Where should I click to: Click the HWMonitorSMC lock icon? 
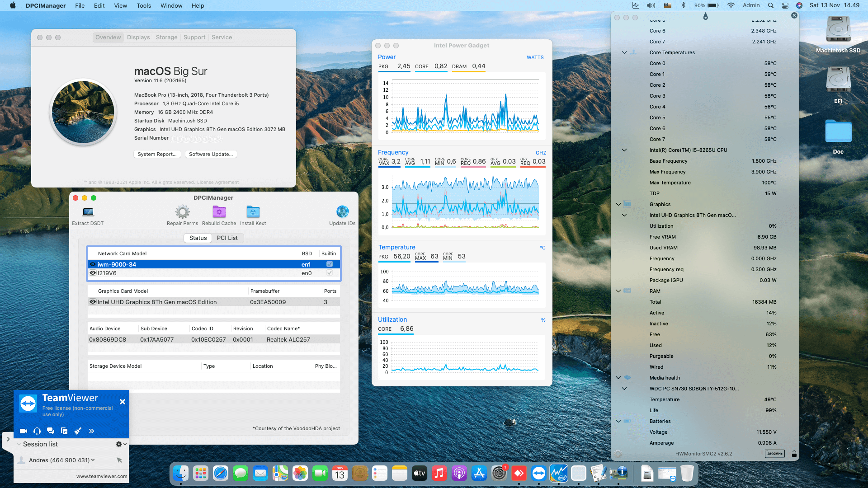[x=794, y=454]
